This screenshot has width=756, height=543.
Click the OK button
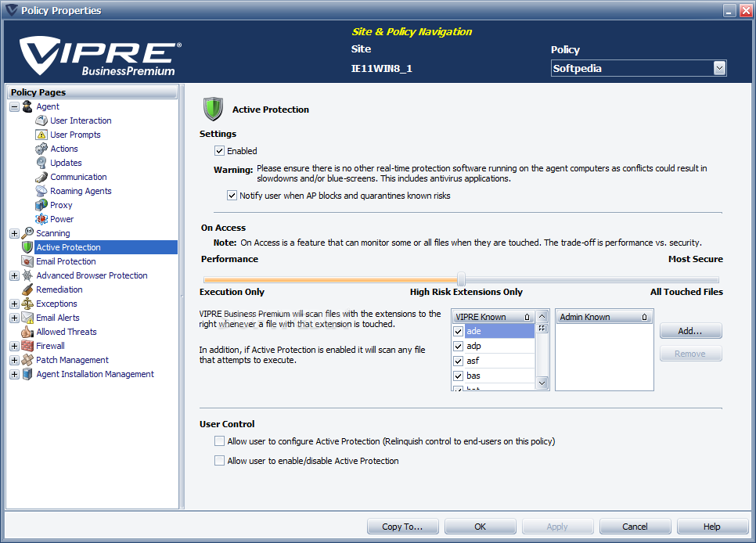(481, 527)
